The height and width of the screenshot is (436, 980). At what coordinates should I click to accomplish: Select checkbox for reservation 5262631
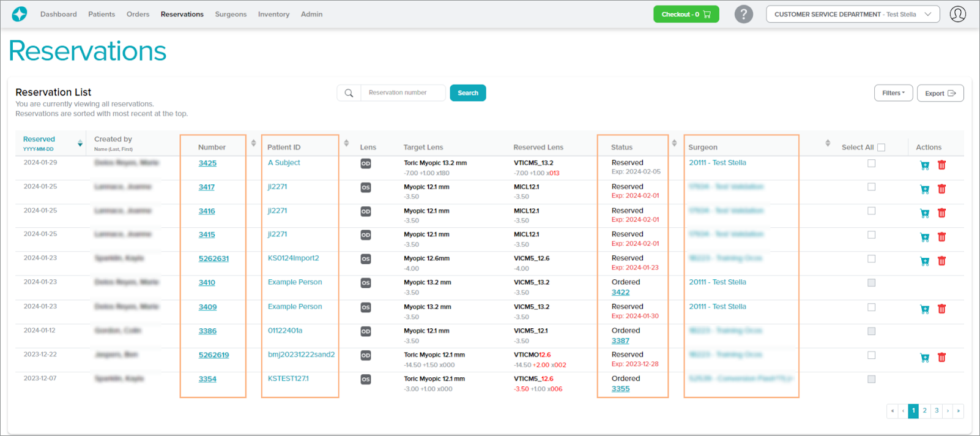tap(871, 259)
